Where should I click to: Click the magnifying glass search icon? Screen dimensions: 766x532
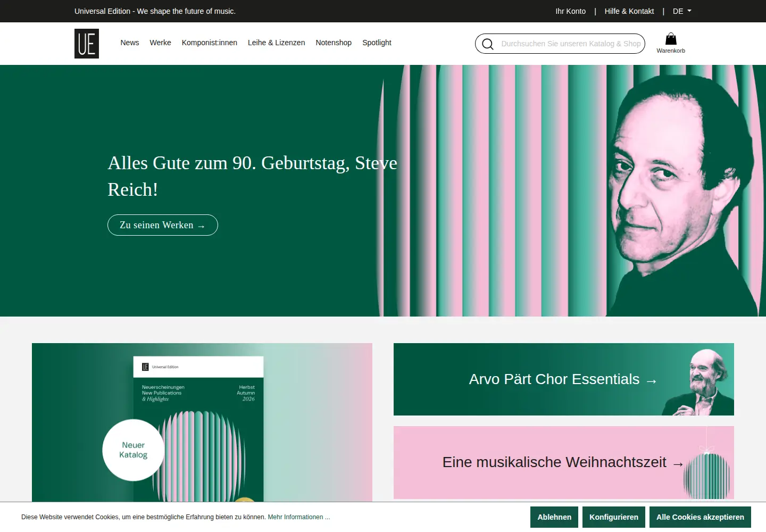coord(488,44)
